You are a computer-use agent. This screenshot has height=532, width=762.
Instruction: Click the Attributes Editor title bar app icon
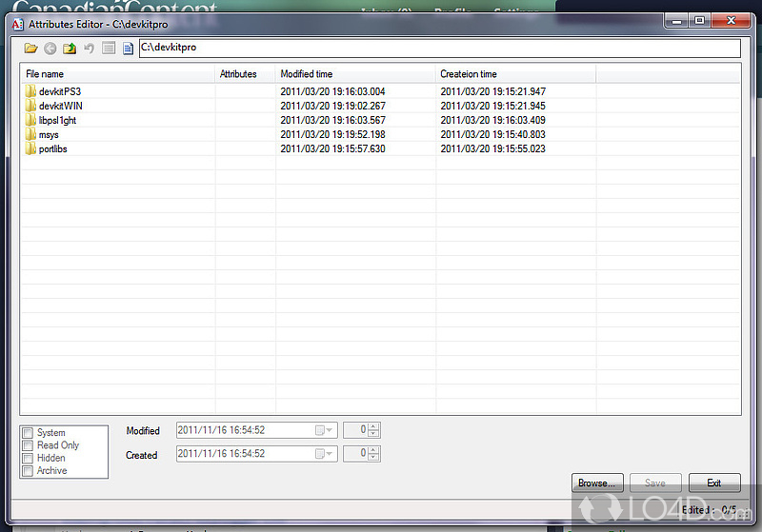[17, 25]
